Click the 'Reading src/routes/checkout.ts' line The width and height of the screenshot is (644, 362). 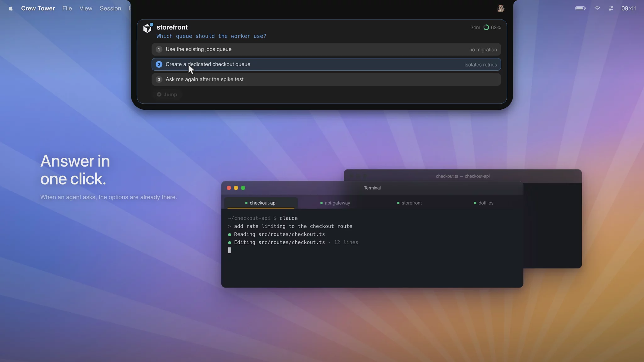coord(276,234)
